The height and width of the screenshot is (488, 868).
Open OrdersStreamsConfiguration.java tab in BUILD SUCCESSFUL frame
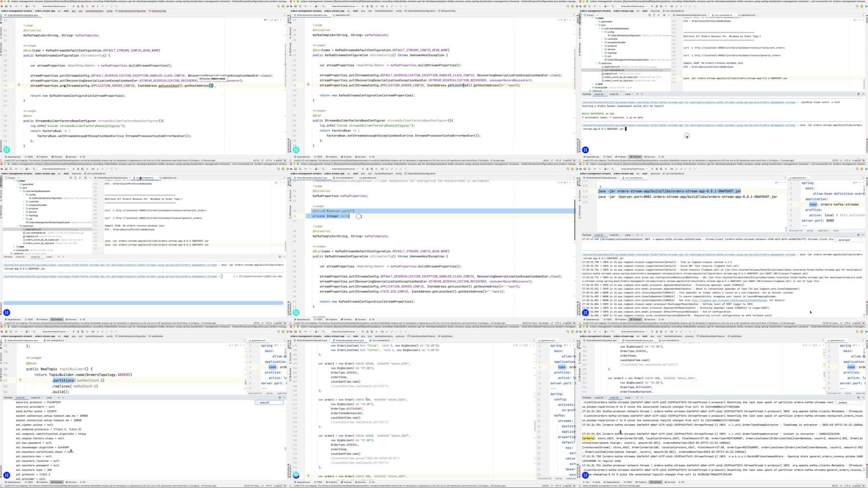pyautogui.click(x=691, y=15)
